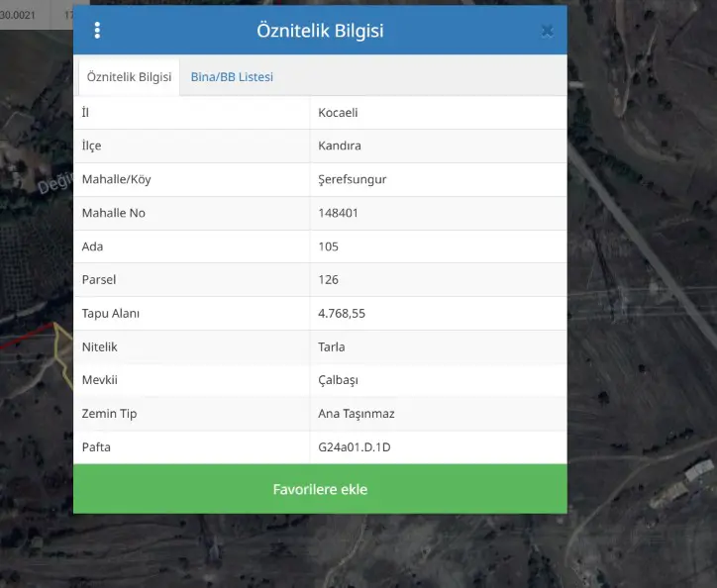The image size is (717, 588).
Task: Switch to the Öznitelik Bilgisi tab
Action: (129, 77)
